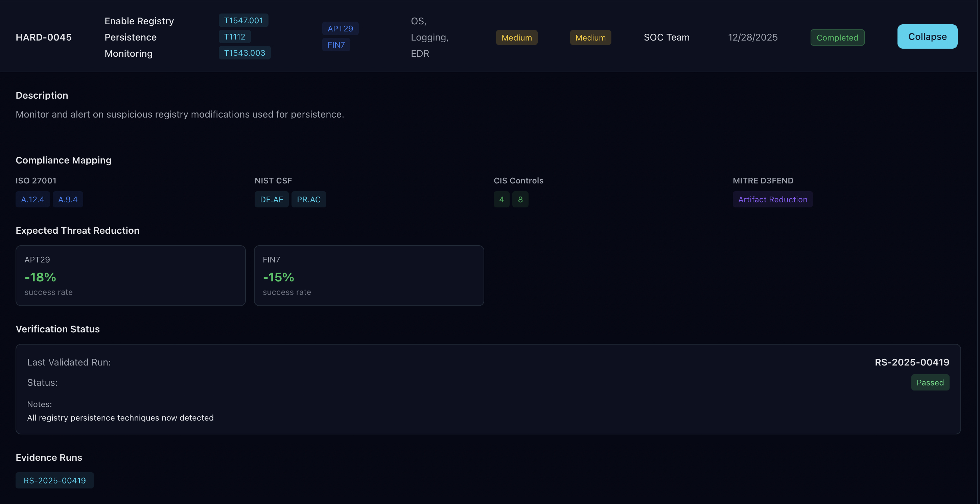Click the Completed status badge
Viewport: 980px width, 504px height.
837,37
